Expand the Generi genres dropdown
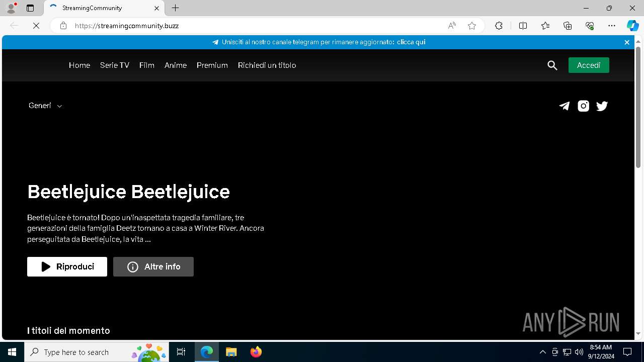This screenshot has width=644, height=362. [45, 106]
